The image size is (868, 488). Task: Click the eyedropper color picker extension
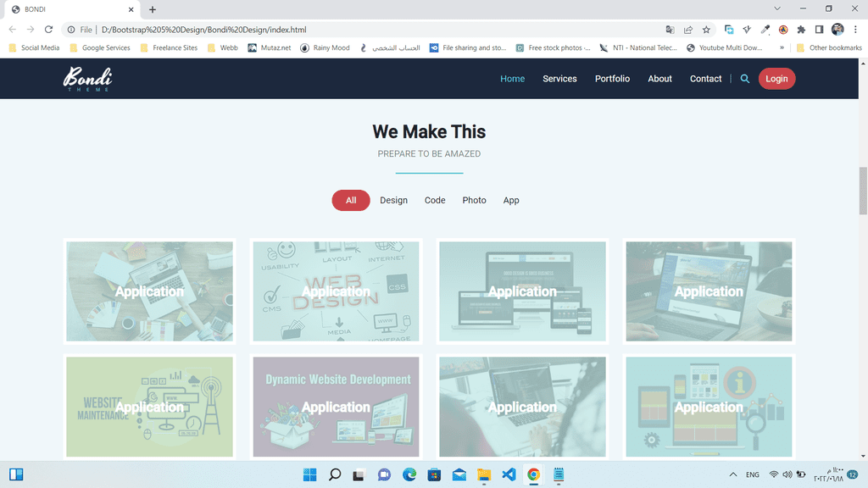point(765,30)
